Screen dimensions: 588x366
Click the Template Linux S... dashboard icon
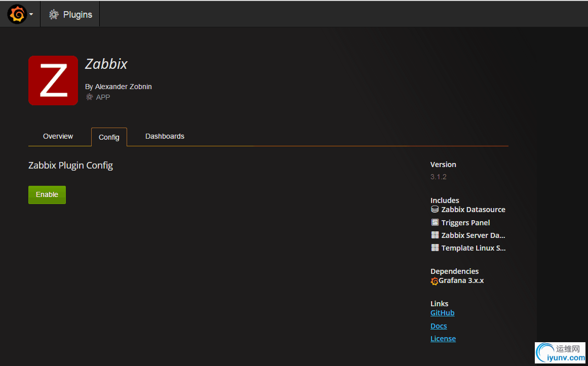coord(435,248)
